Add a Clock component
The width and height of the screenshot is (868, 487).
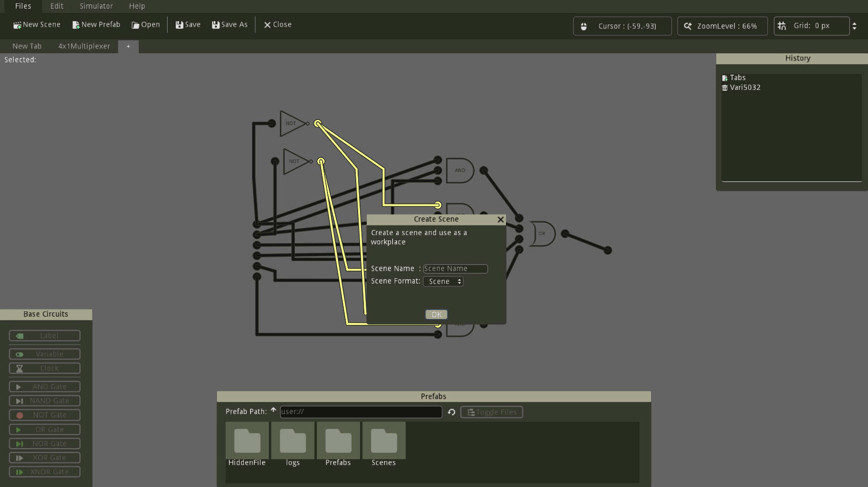[x=44, y=368]
